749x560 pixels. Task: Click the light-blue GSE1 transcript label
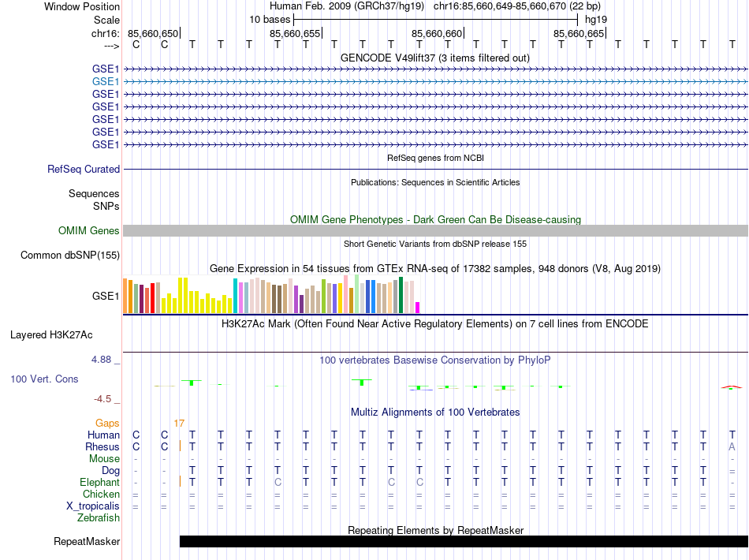pos(106,81)
